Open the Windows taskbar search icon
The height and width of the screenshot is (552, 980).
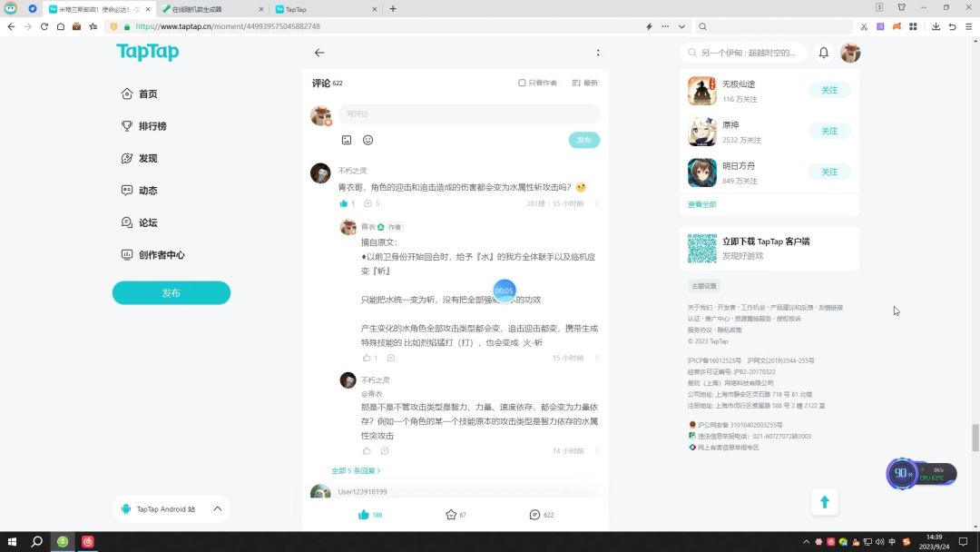coord(37,542)
